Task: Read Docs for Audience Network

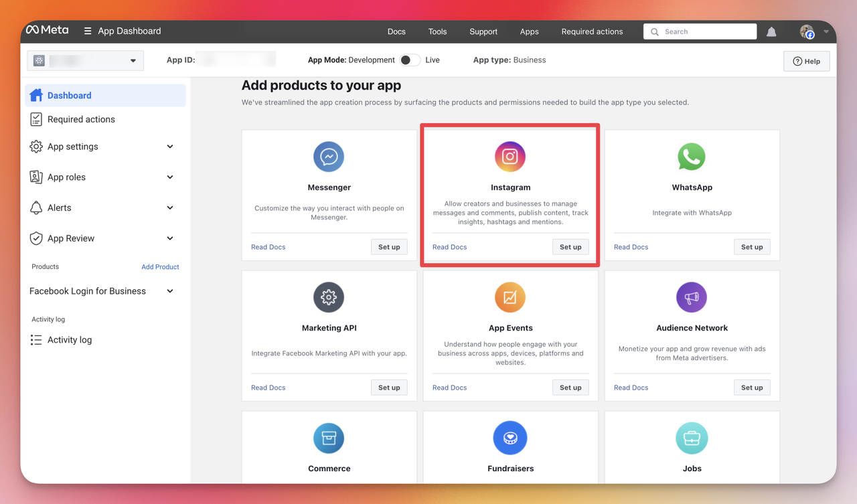Action: (x=631, y=388)
